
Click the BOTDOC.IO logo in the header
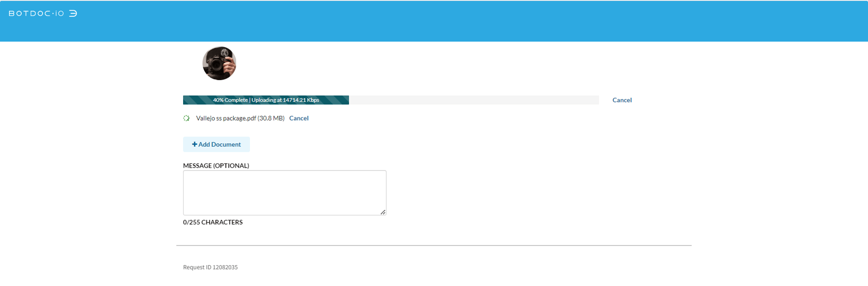click(x=43, y=14)
